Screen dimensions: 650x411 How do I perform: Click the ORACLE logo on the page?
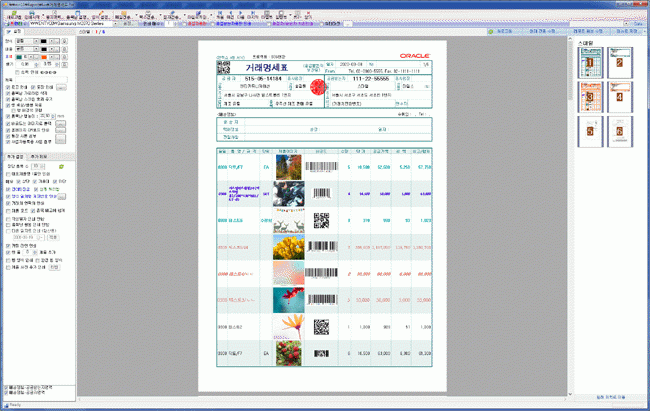click(x=415, y=56)
